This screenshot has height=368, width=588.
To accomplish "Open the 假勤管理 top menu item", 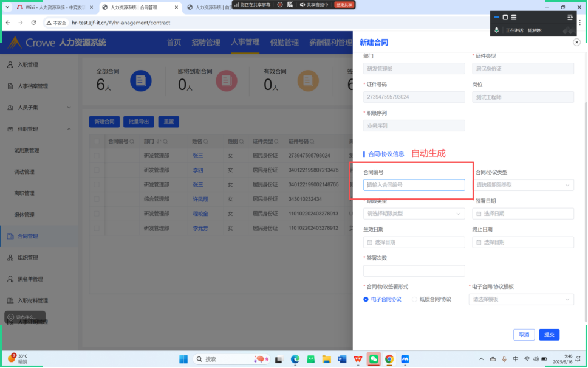I will (x=284, y=43).
